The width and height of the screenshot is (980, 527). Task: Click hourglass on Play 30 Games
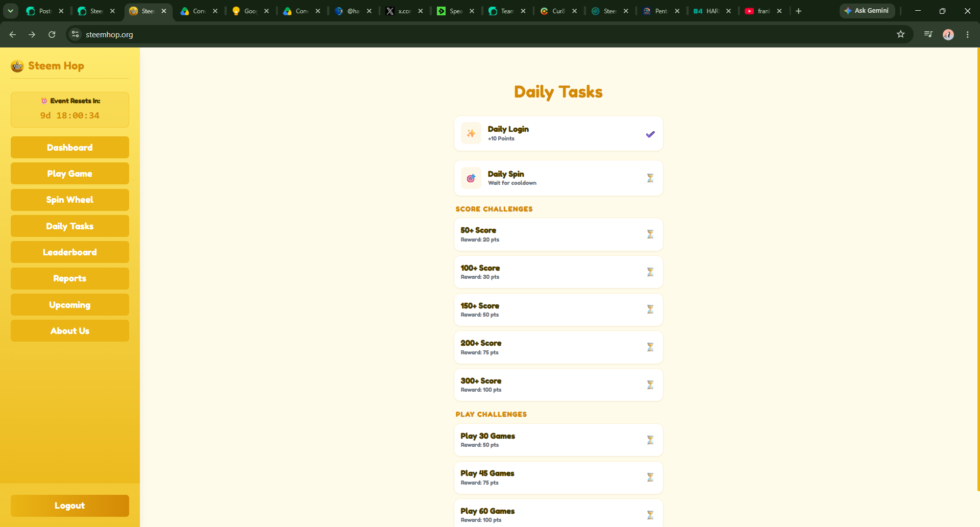pos(650,440)
